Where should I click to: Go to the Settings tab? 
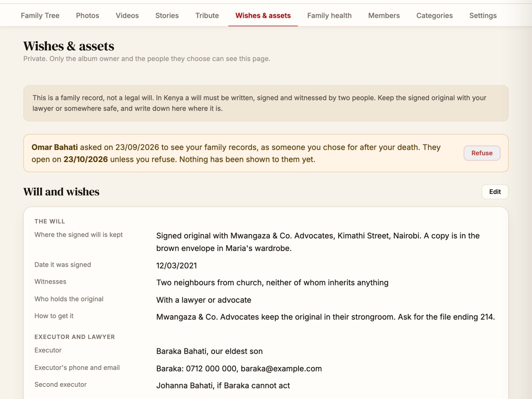pos(483,15)
